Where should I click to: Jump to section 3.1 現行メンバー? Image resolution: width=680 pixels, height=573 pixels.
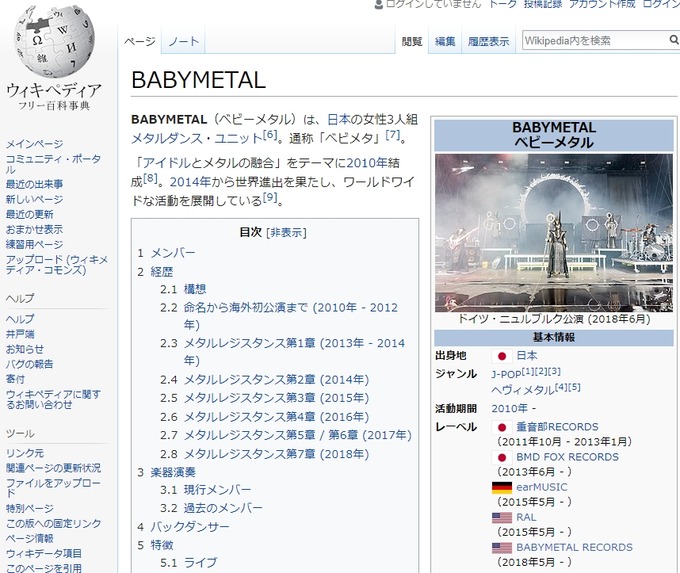coord(217,490)
